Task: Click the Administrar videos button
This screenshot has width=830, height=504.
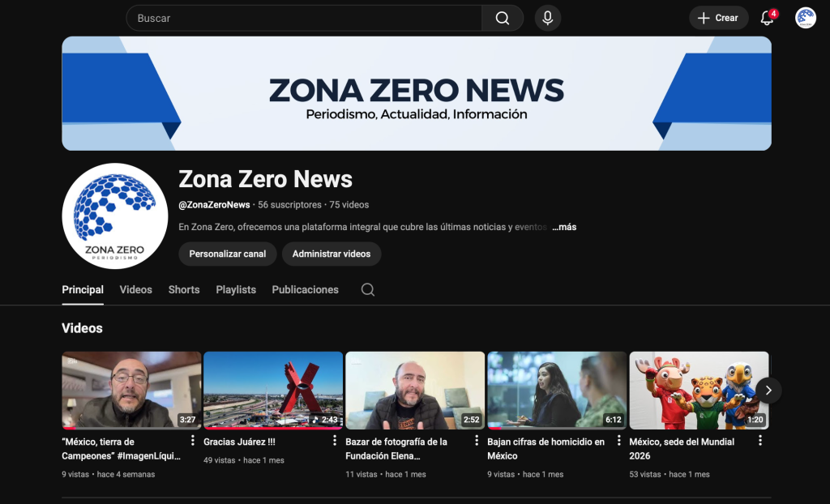Action: pos(332,254)
